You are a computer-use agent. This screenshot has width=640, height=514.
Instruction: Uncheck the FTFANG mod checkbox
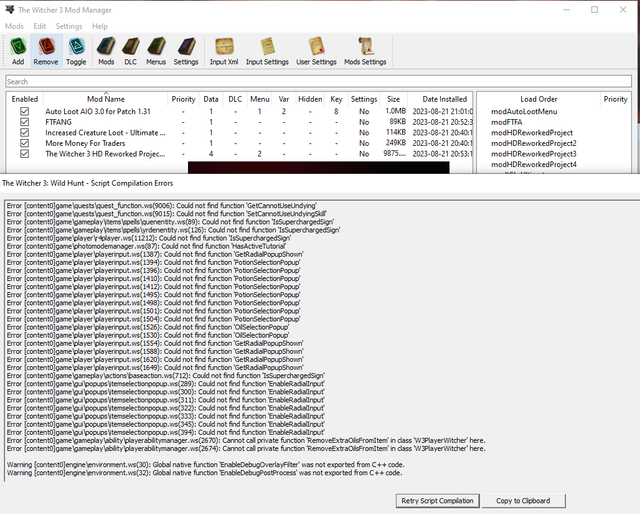tap(24, 122)
